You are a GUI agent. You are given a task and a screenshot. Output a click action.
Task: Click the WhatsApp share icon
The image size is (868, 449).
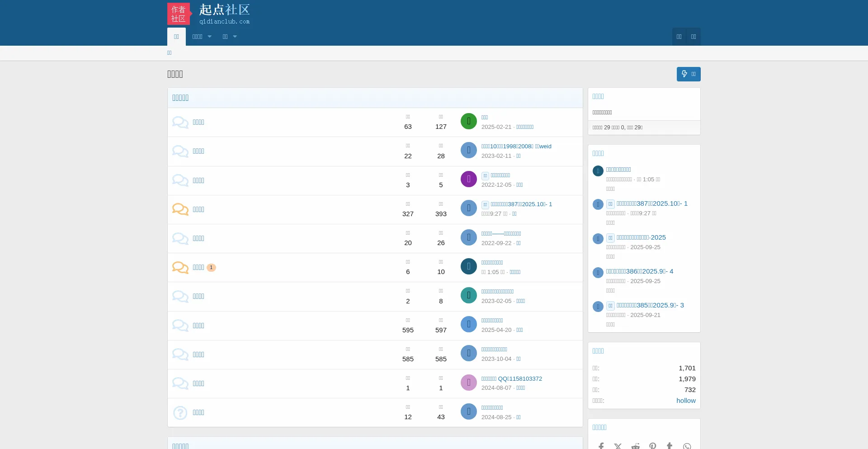tap(687, 446)
